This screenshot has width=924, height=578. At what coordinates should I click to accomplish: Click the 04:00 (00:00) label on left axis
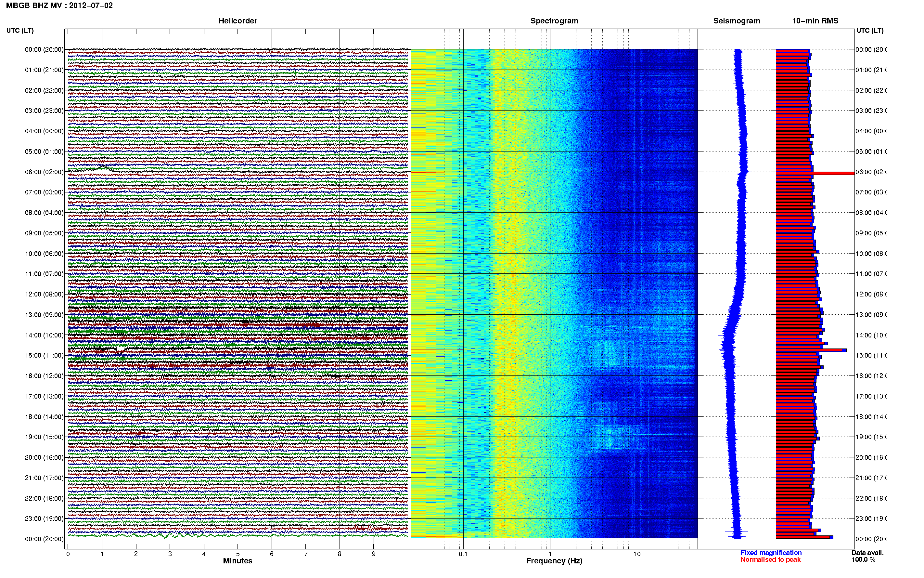coord(44,131)
